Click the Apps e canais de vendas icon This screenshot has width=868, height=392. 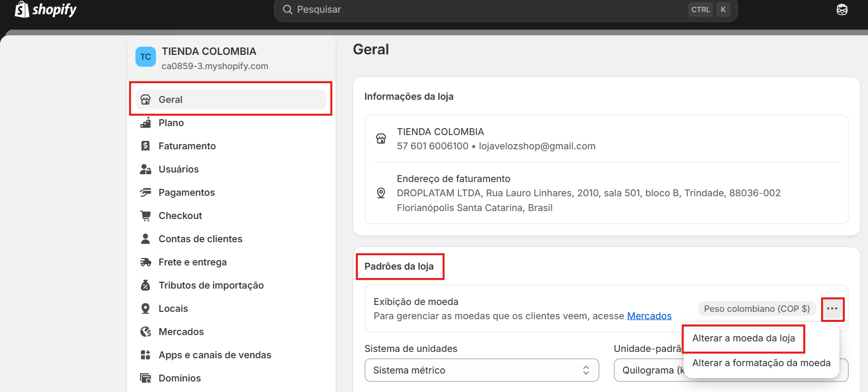[145, 355]
